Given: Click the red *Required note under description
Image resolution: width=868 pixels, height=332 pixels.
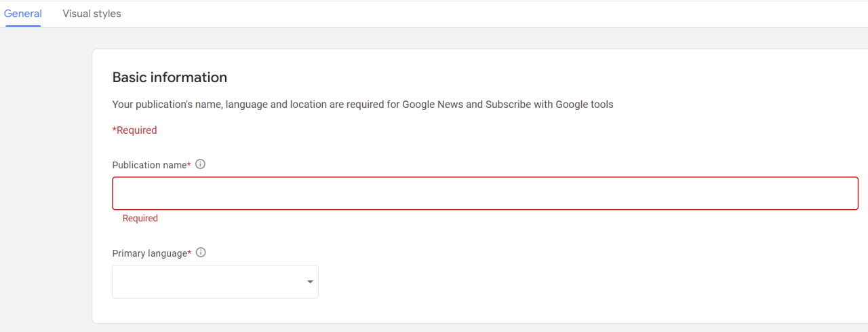Looking at the screenshot, I should click(x=134, y=130).
